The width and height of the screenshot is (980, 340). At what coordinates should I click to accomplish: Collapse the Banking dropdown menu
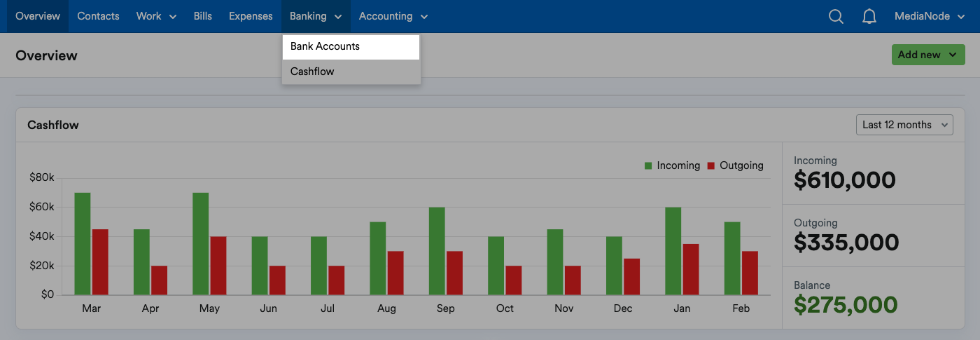316,16
